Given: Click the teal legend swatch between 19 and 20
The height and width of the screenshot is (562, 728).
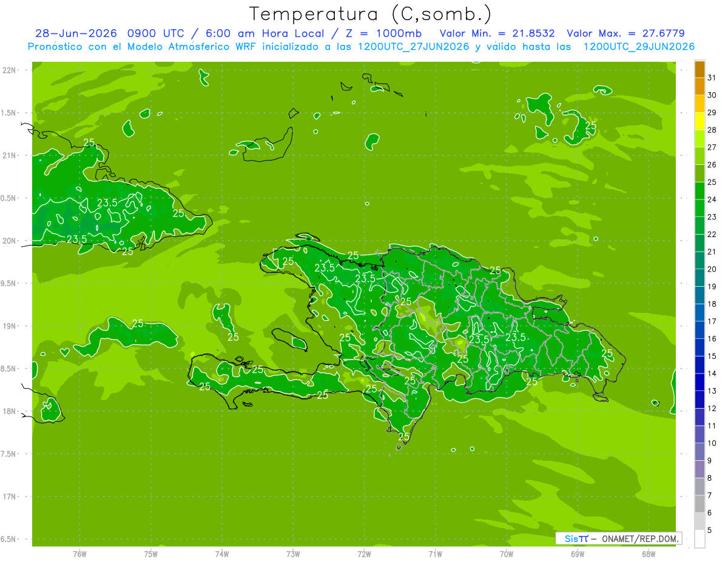Looking at the screenshot, I should [699, 278].
